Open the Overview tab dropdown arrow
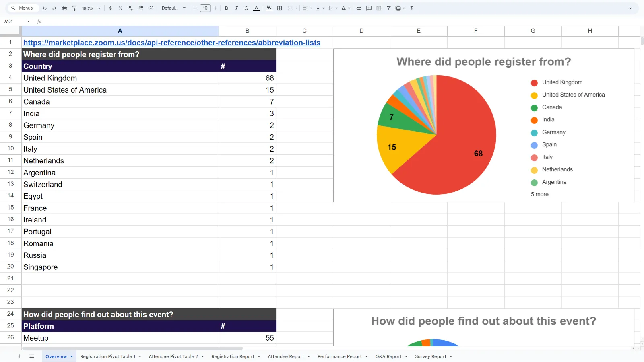This screenshot has width=644, height=362. (72, 356)
